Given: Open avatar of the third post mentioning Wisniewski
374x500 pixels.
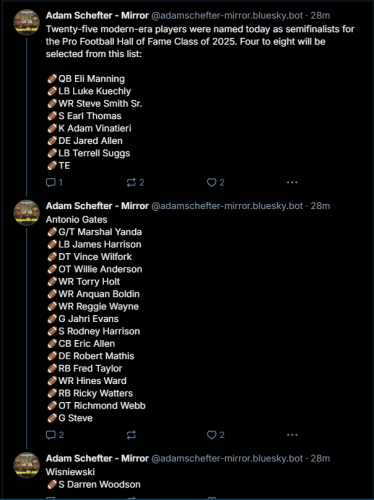Looking at the screenshot, I should [x=27, y=465].
